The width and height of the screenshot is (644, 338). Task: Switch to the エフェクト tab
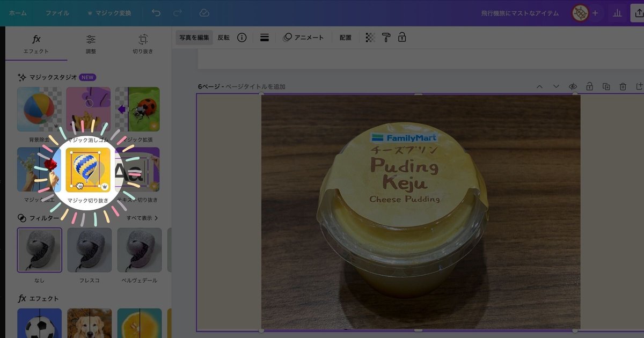[x=36, y=44]
